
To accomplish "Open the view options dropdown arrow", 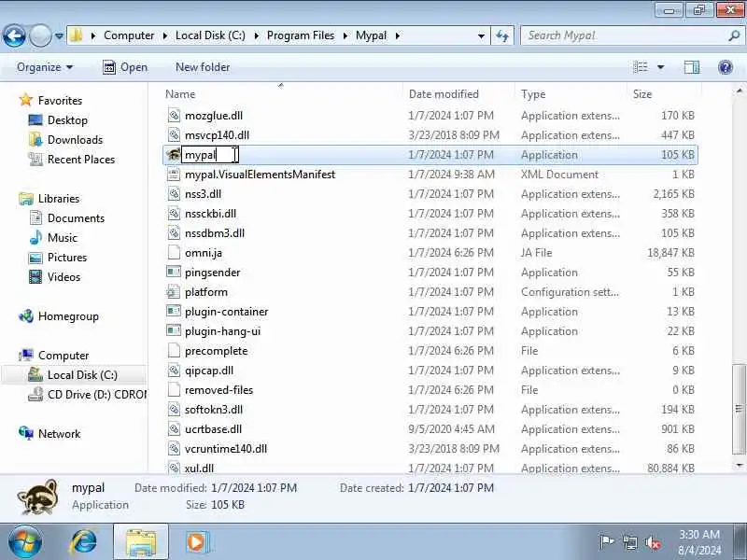I will (661, 67).
